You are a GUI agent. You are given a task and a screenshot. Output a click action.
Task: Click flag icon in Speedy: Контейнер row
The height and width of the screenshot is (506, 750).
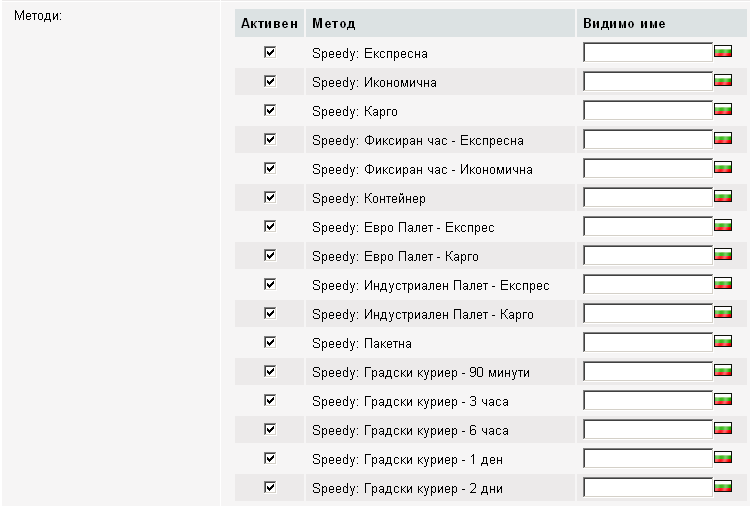click(x=724, y=197)
